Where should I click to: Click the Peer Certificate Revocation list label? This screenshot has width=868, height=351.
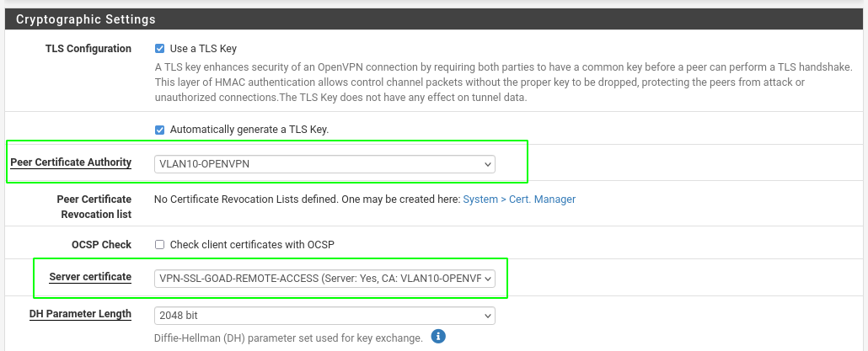click(94, 207)
